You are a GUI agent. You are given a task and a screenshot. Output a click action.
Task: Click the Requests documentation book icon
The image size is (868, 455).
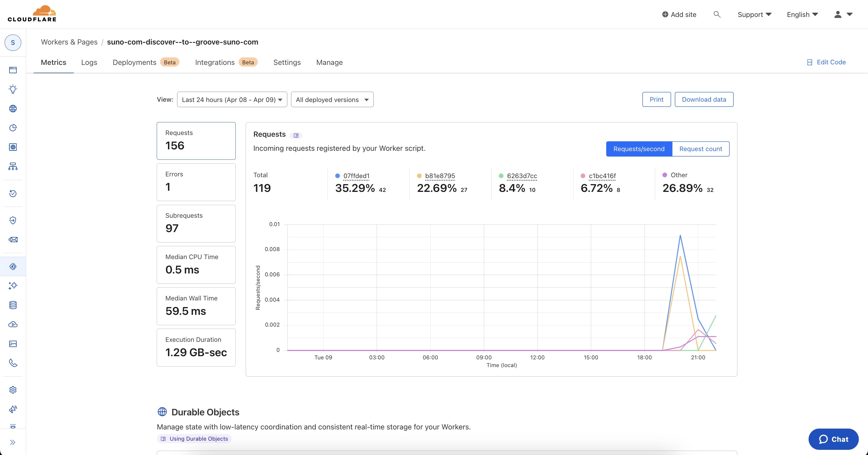[296, 135]
